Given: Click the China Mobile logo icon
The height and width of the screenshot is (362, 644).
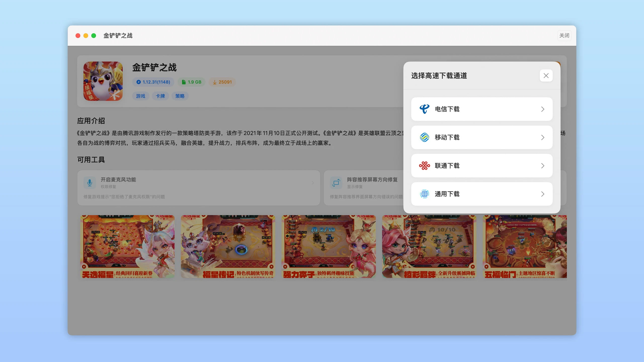Looking at the screenshot, I should [424, 137].
